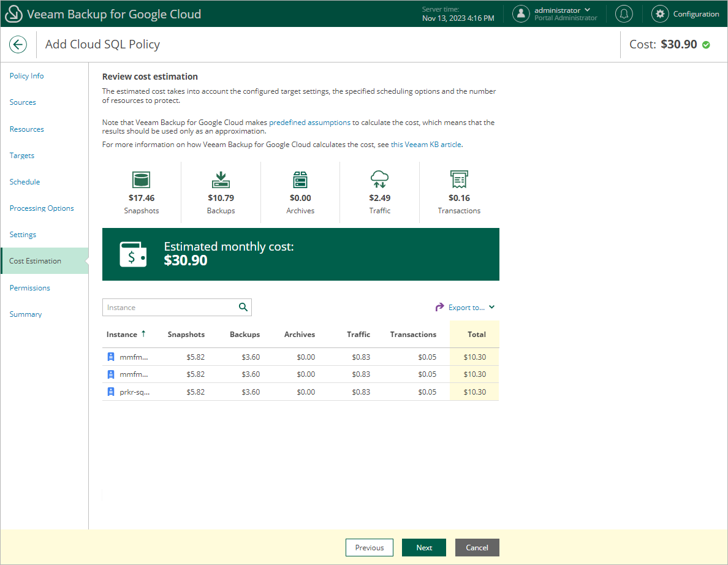Click the Export arrow icon

[439, 307]
